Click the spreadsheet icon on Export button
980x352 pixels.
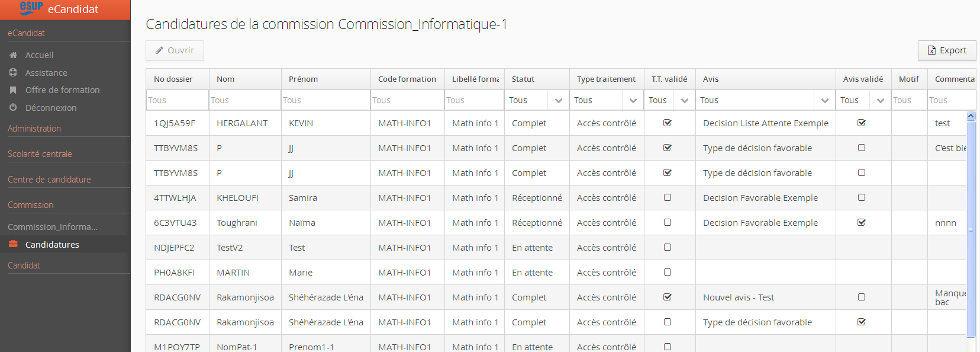coord(931,51)
